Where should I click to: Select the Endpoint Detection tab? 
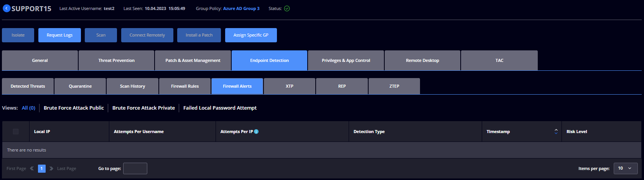(x=269, y=60)
